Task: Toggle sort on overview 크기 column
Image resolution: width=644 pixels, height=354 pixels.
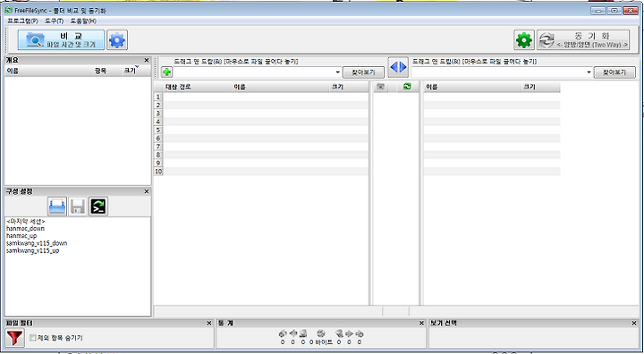Action: click(136, 71)
